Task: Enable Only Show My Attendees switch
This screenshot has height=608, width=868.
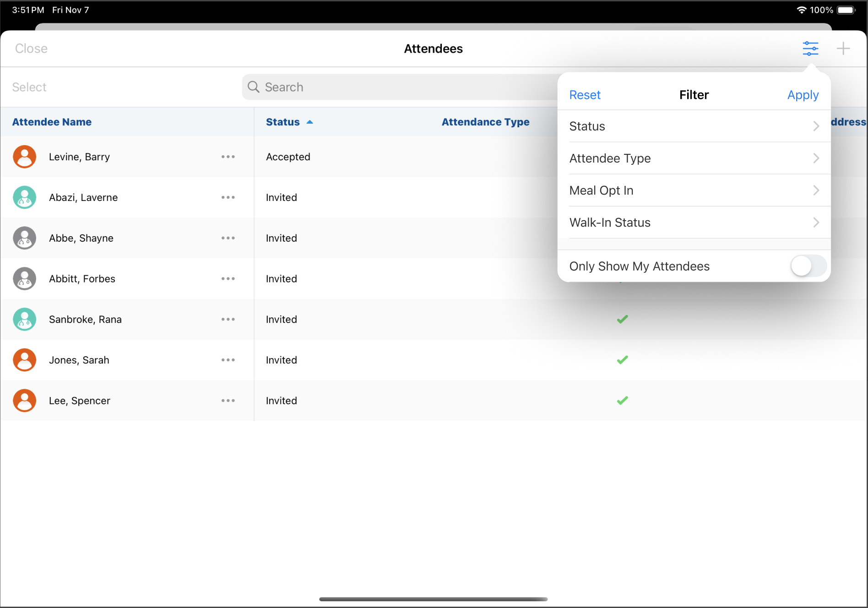Action: [x=808, y=266]
